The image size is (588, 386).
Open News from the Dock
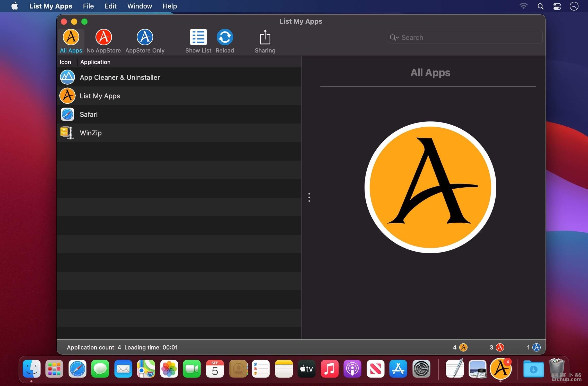(x=375, y=369)
